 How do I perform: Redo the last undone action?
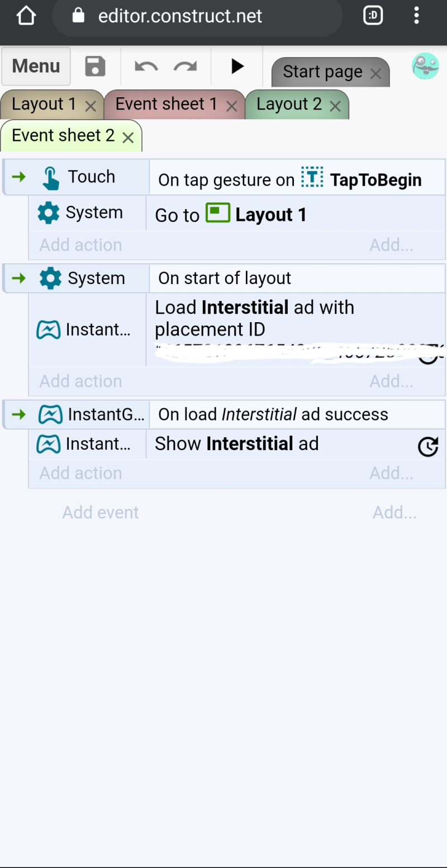185,67
